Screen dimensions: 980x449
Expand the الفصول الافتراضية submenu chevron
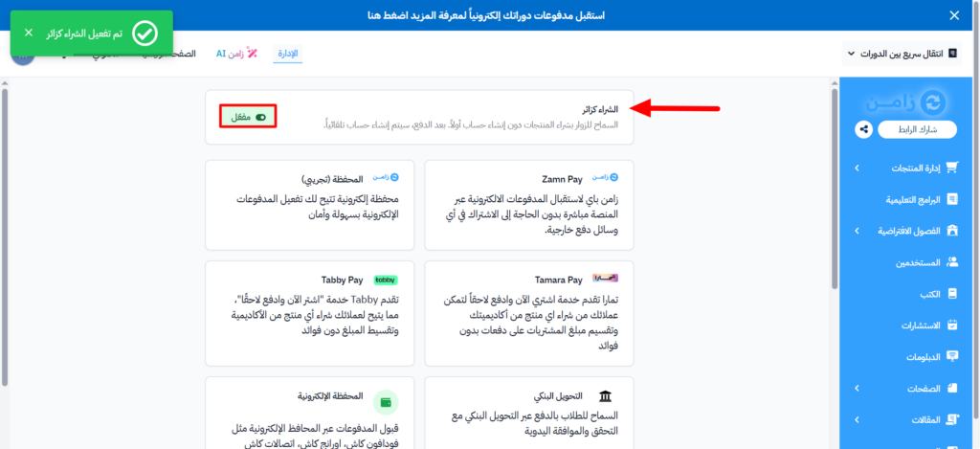click(x=857, y=231)
